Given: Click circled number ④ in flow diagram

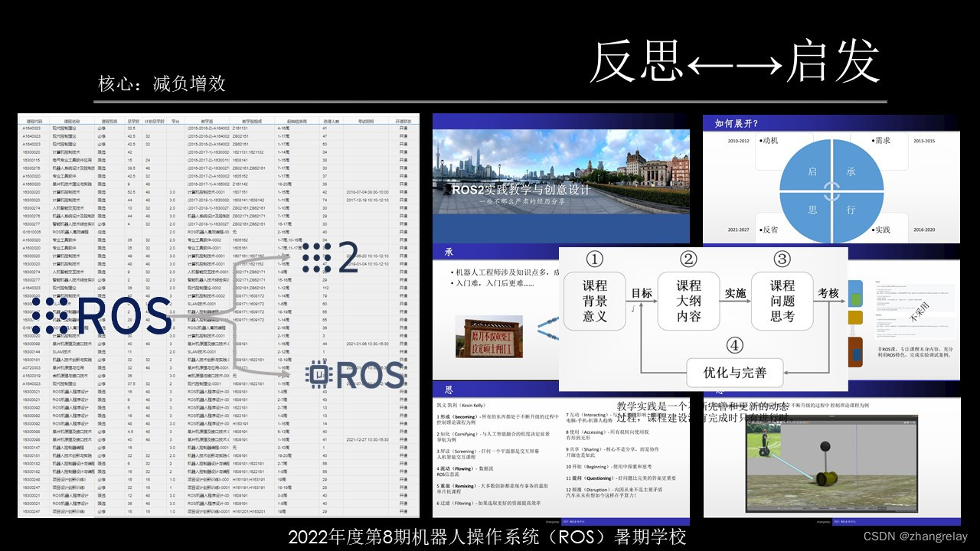Looking at the screenshot, I should (x=733, y=346).
